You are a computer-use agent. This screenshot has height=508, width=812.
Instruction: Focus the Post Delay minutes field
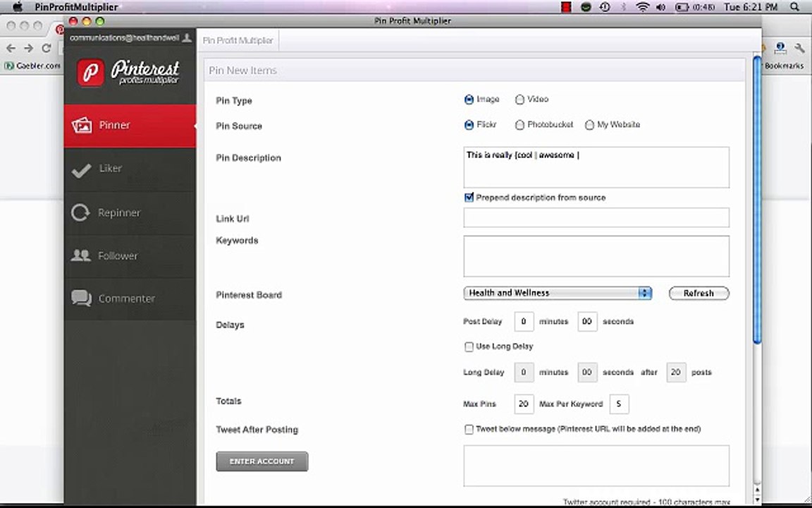point(524,322)
